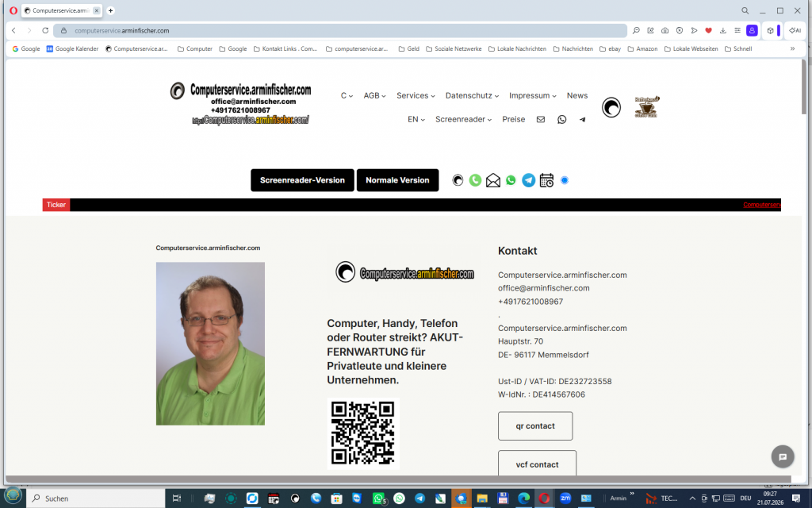Screen dimensions: 812x508
Task: Click the portrait photo of the man
Action: point(210,344)
